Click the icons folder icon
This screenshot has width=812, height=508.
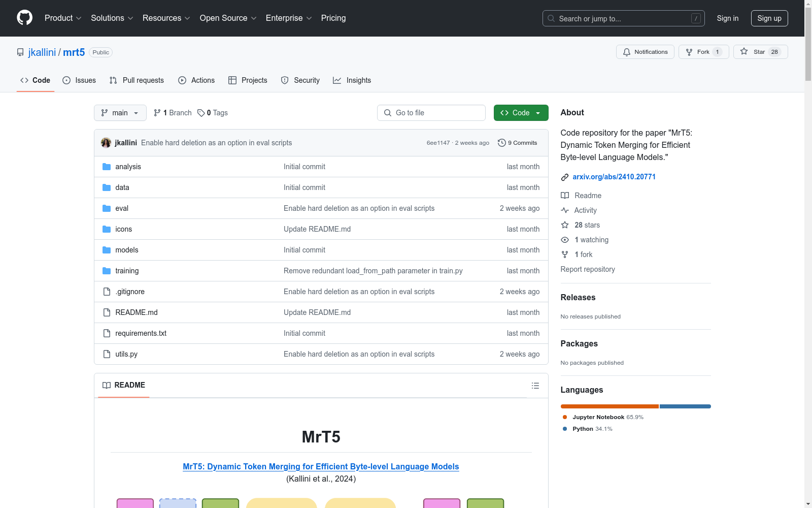107,229
